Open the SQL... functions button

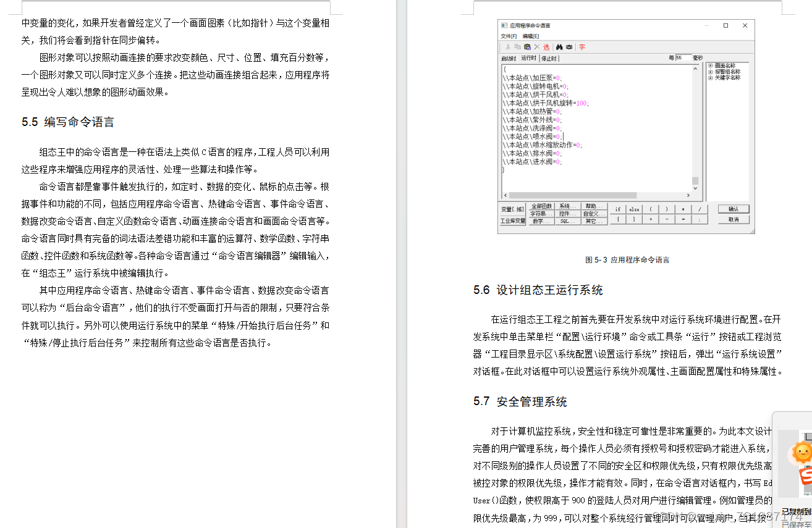click(x=568, y=221)
